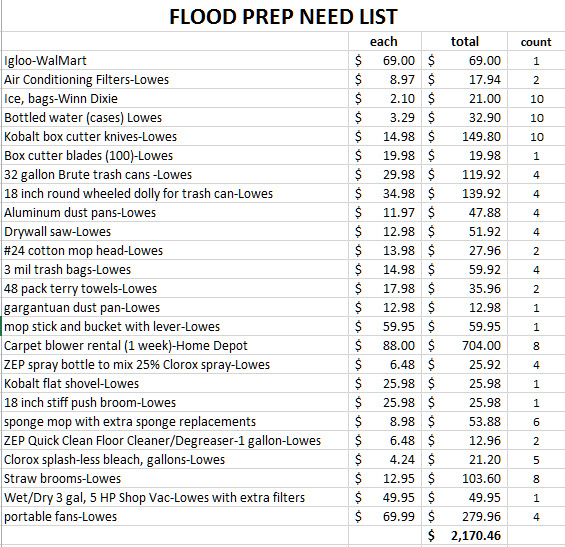Click the 149.80 total for box cutter knives
The width and height of the screenshot is (565, 547).
click(464, 136)
